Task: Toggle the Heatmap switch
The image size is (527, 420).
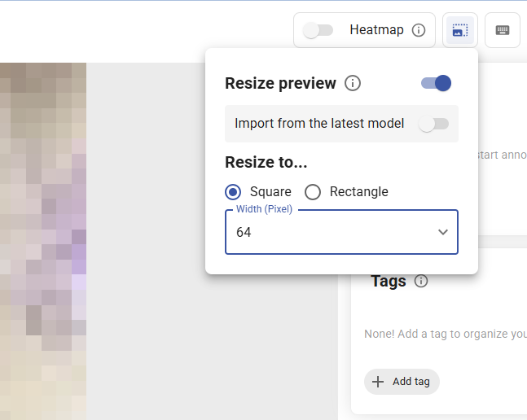Action: (x=318, y=30)
